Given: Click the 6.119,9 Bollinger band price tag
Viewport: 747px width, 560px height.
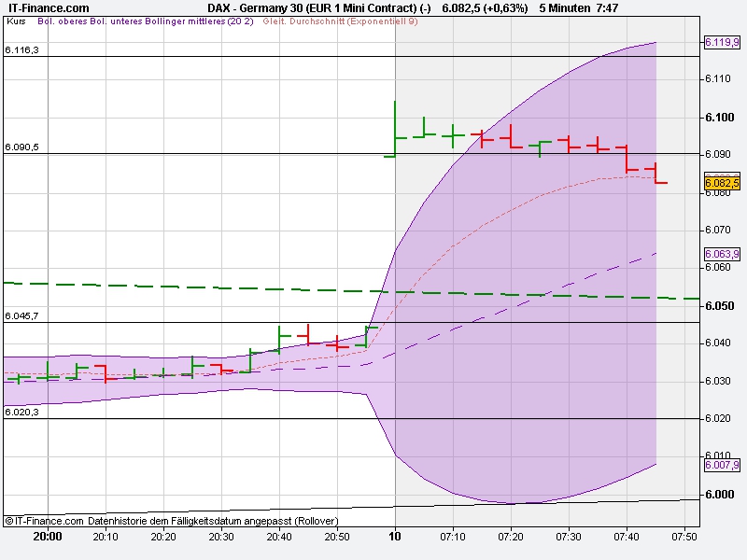Looking at the screenshot, I should 721,42.
